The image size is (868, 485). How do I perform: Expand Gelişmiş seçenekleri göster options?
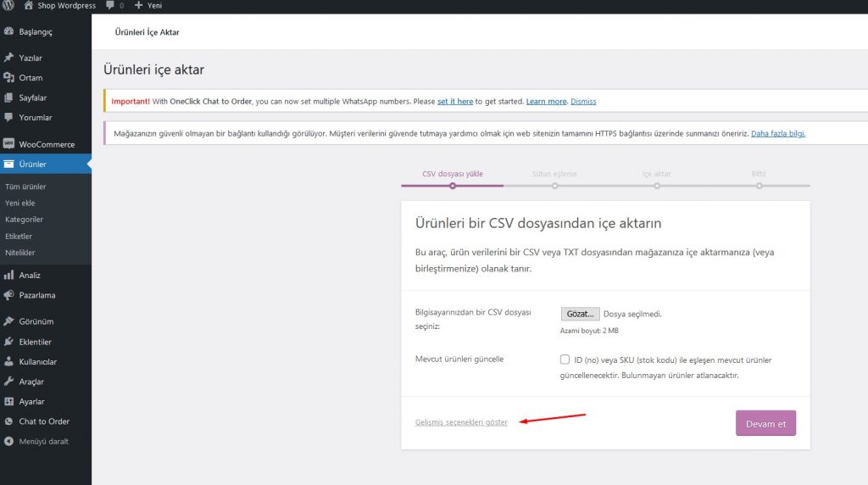click(x=461, y=422)
